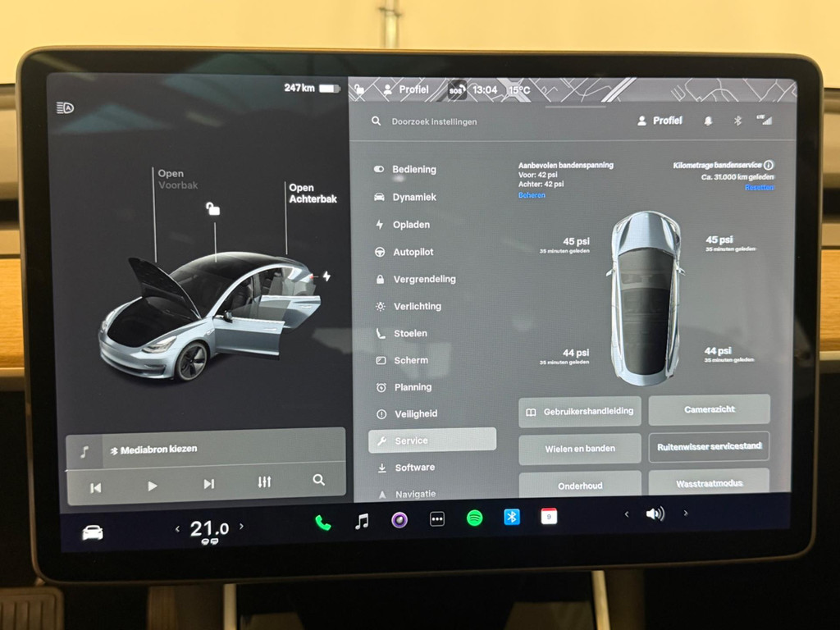This screenshot has height=630, width=840.
Task: Select Autopilot in settings menu
Action: [x=413, y=252]
